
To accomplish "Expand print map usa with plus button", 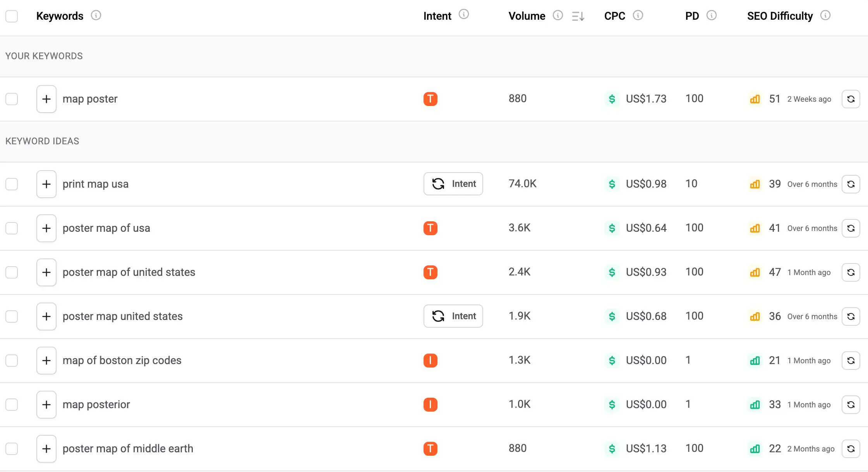I will tap(46, 184).
